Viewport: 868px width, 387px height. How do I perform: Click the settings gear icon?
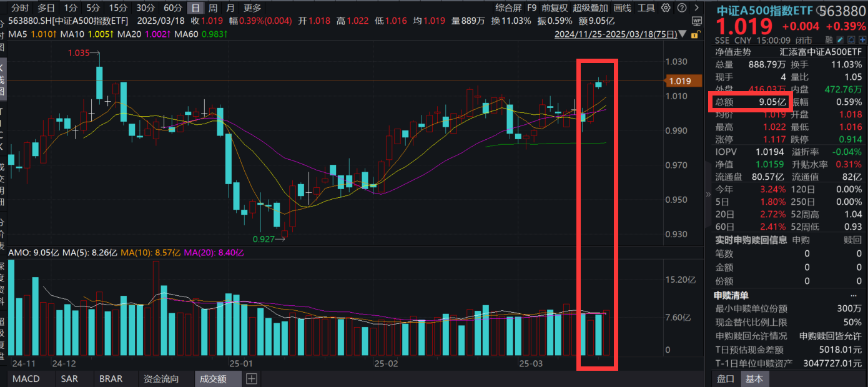(x=665, y=9)
